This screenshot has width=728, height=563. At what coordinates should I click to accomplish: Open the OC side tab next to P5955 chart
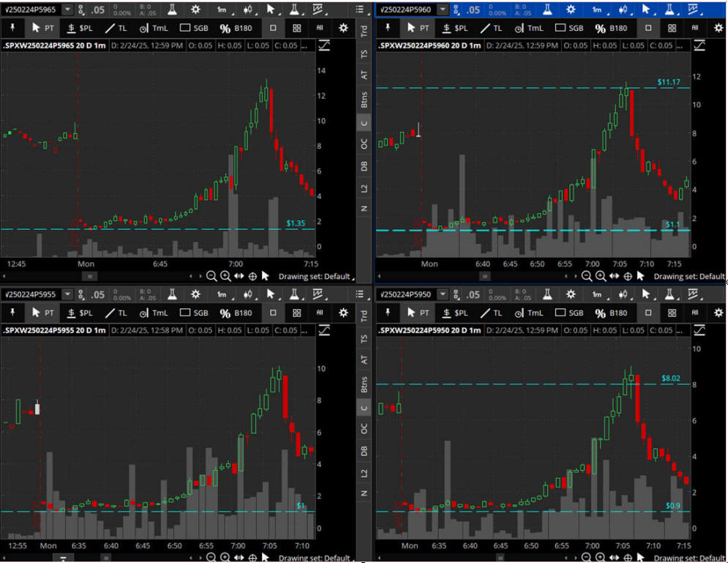(364, 429)
